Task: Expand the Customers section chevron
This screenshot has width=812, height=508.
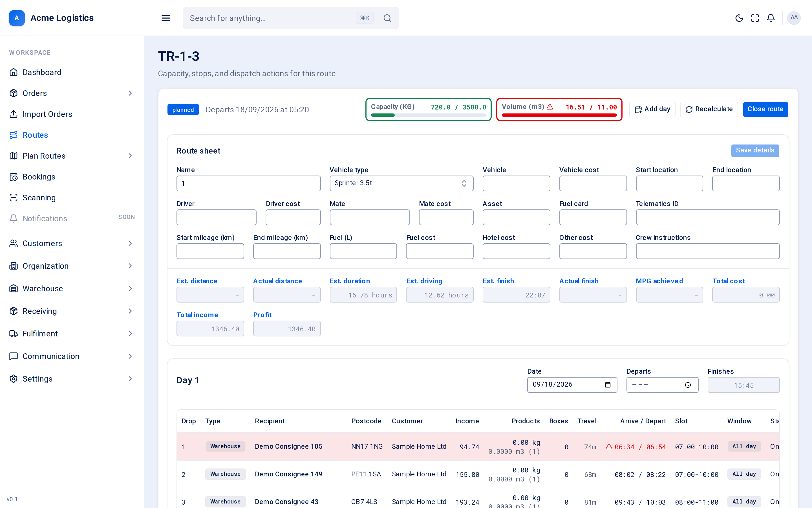Action: pos(130,243)
